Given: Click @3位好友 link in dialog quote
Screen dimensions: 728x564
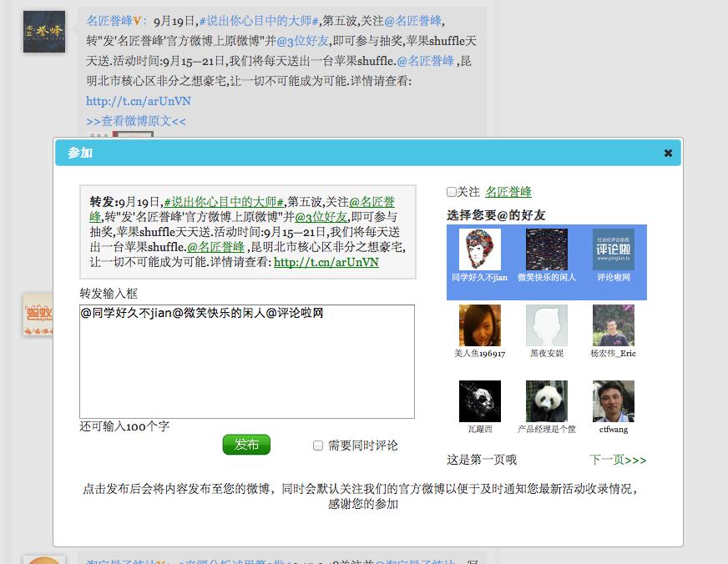Looking at the screenshot, I should click(321, 217).
